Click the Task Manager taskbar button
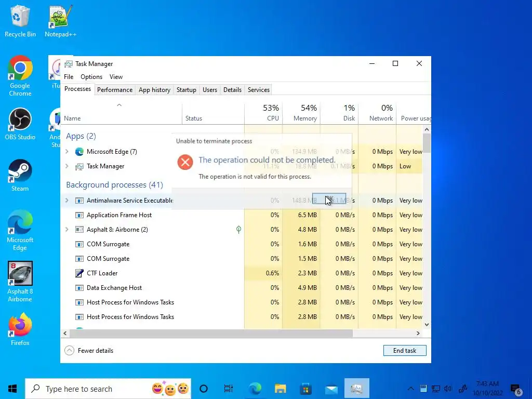This screenshot has height=399, width=532. point(356,389)
